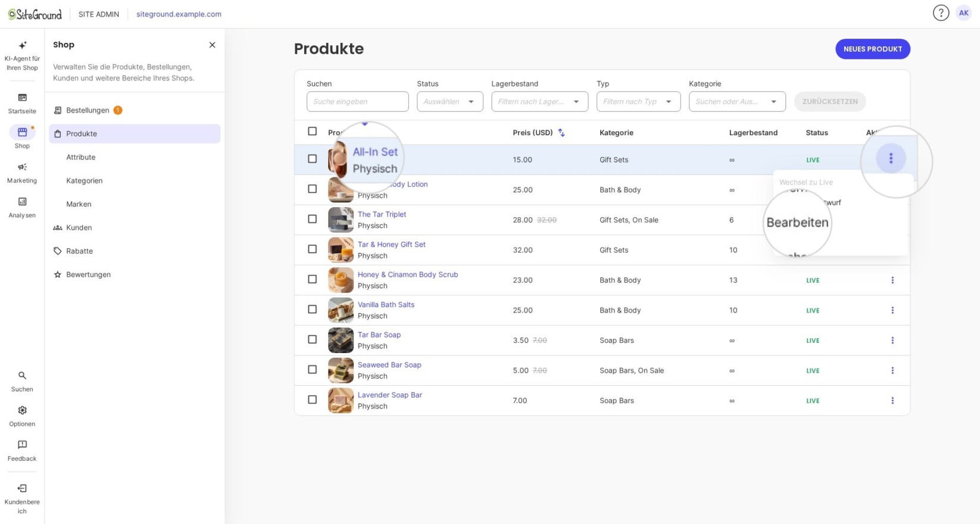Click The Tar Triplet product thumbnail

pyautogui.click(x=341, y=220)
